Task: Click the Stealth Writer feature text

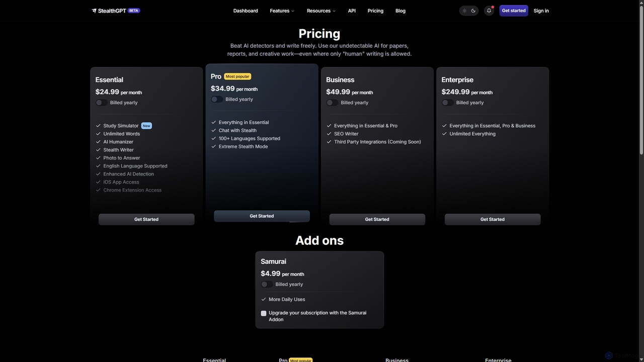Action: tap(119, 150)
